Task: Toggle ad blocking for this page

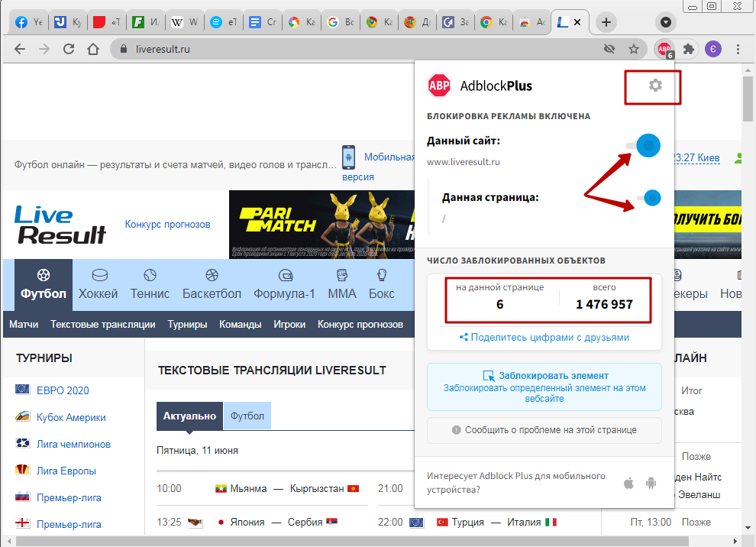Action: coord(648,198)
